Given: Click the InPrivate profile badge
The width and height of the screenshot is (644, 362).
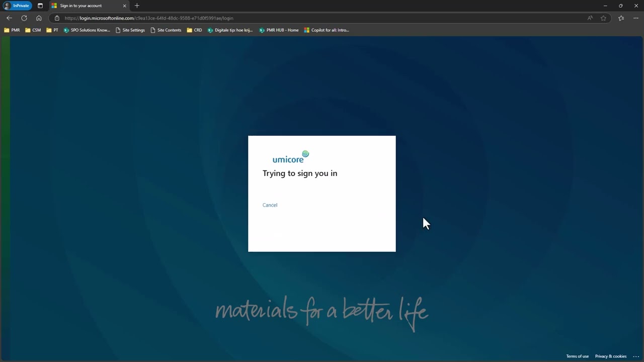Looking at the screenshot, I should click(x=17, y=6).
